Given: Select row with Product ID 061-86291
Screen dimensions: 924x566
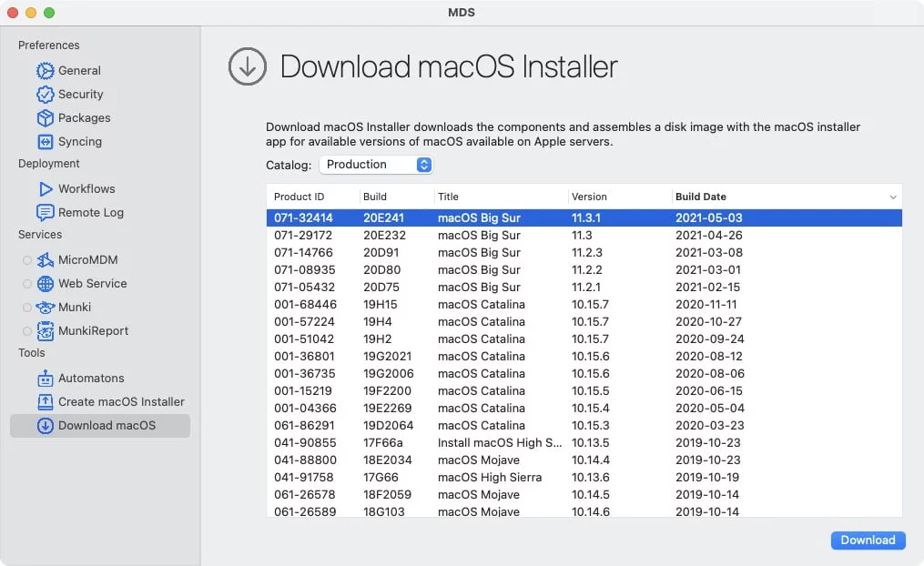Looking at the screenshot, I should point(584,425).
